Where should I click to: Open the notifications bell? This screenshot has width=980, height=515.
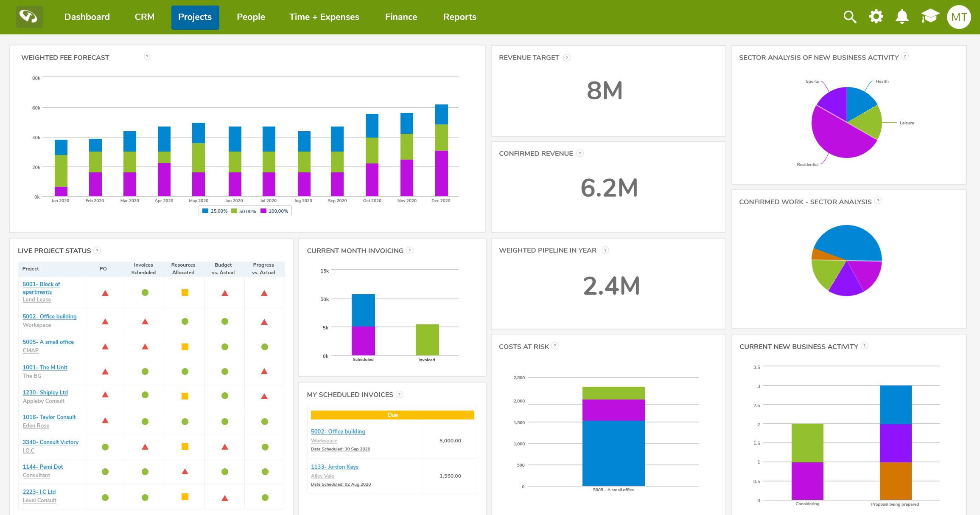tap(902, 17)
